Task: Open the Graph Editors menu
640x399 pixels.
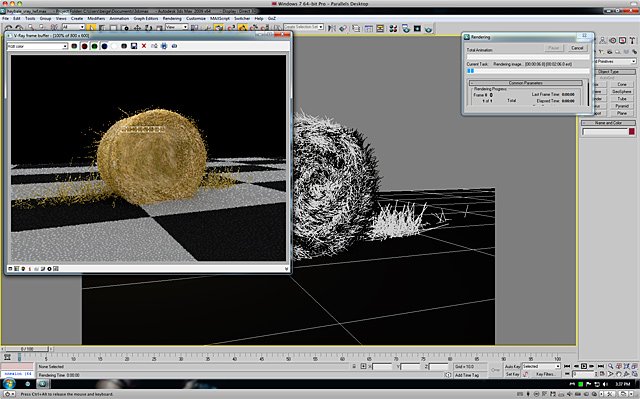Action: point(146,18)
